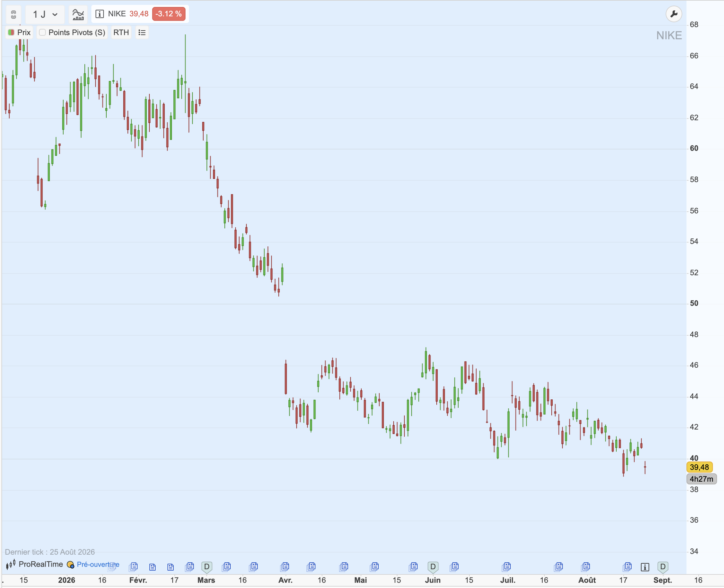Click the Pré-ouverture status icon
Viewport: 724px width, 588px height.
click(70, 565)
